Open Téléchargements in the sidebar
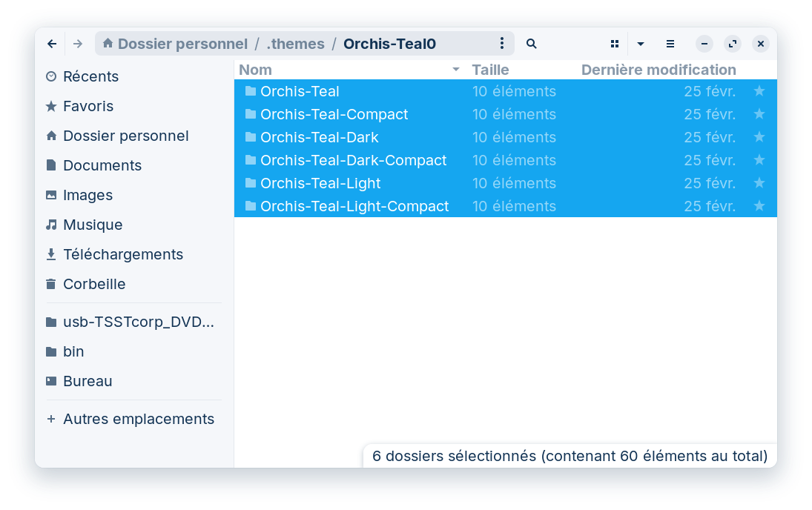Image resolution: width=812 pixels, height=510 pixels. [122, 254]
